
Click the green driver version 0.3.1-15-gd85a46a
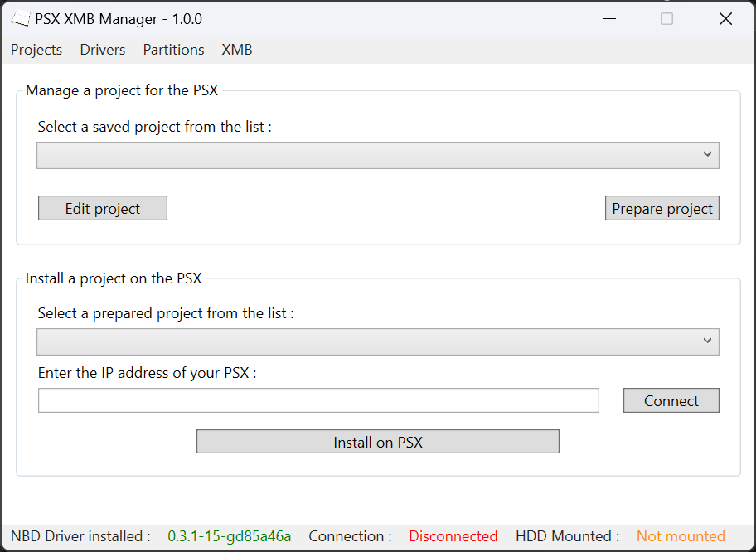(x=227, y=535)
